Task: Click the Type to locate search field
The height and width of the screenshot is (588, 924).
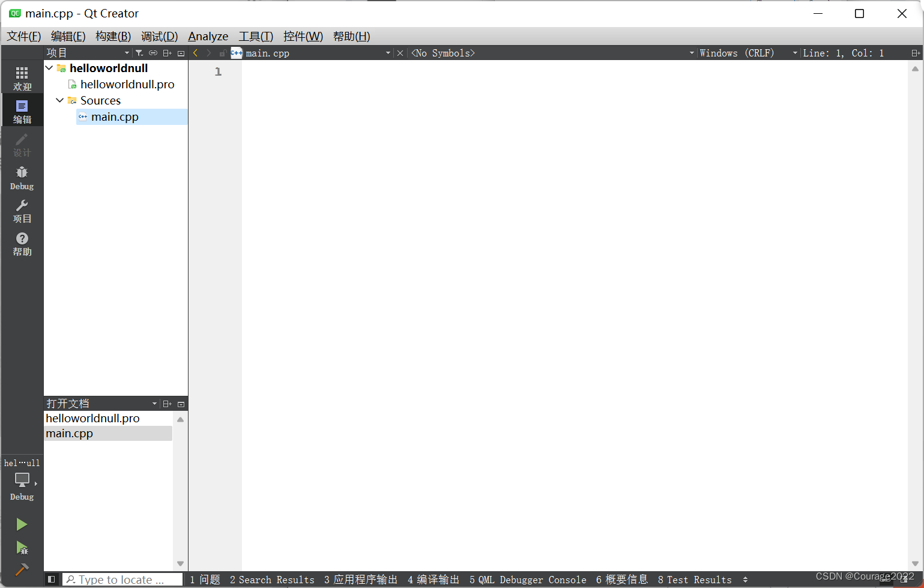Action: pyautogui.click(x=123, y=580)
